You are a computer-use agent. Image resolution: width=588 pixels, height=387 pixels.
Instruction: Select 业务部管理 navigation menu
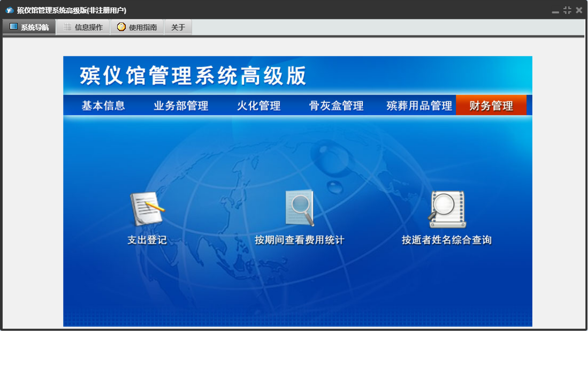click(181, 105)
